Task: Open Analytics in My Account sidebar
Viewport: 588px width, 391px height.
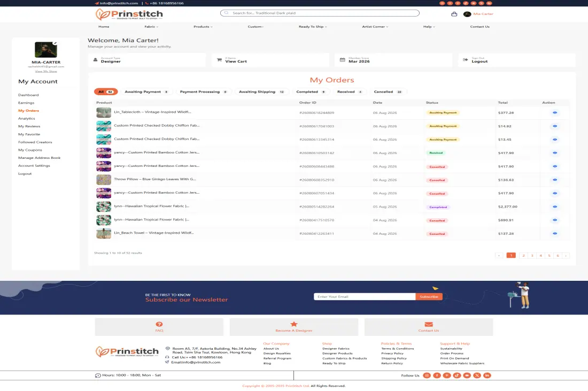Action: (27, 119)
